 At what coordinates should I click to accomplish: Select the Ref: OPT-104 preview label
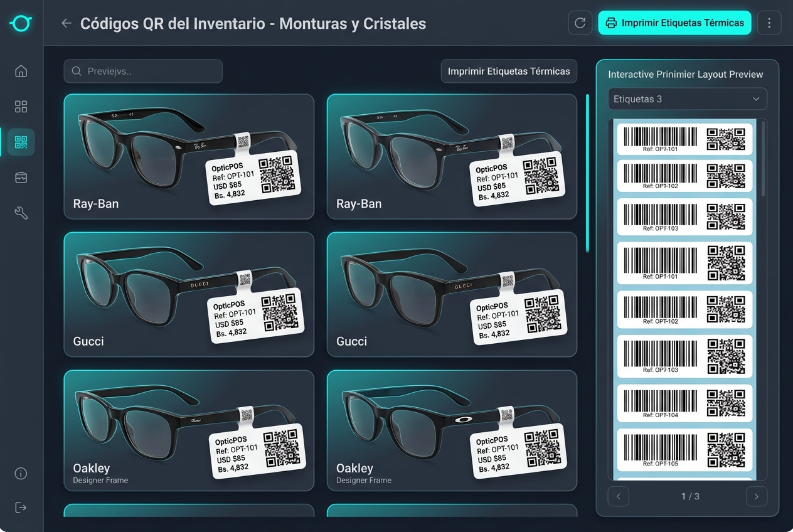click(684, 403)
